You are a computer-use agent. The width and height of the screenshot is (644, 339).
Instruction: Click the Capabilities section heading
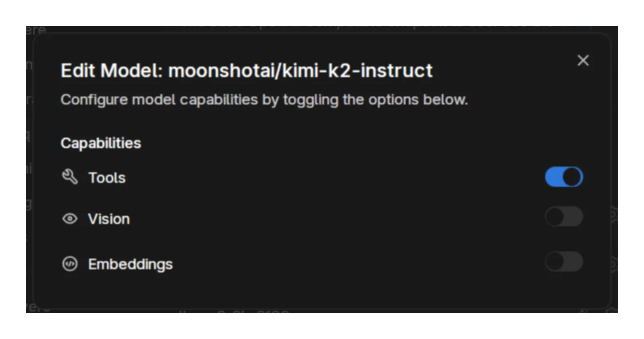[100, 143]
